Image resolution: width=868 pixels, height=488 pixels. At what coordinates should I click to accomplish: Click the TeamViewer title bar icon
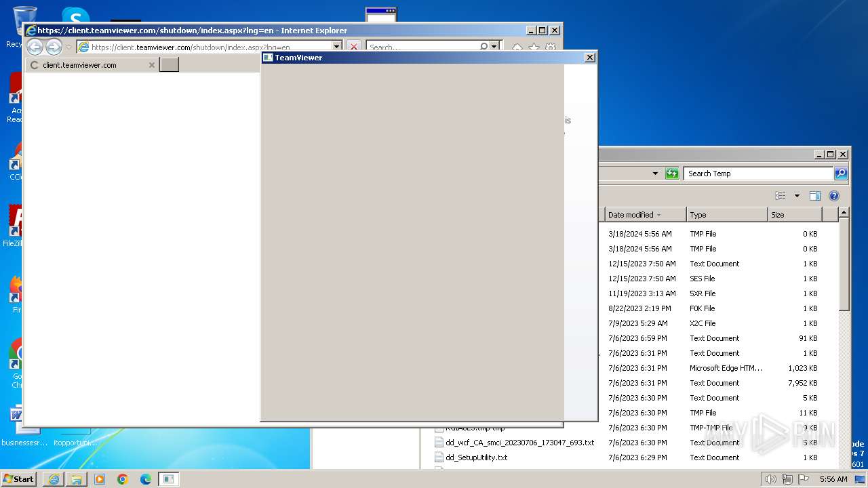(268, 58)
